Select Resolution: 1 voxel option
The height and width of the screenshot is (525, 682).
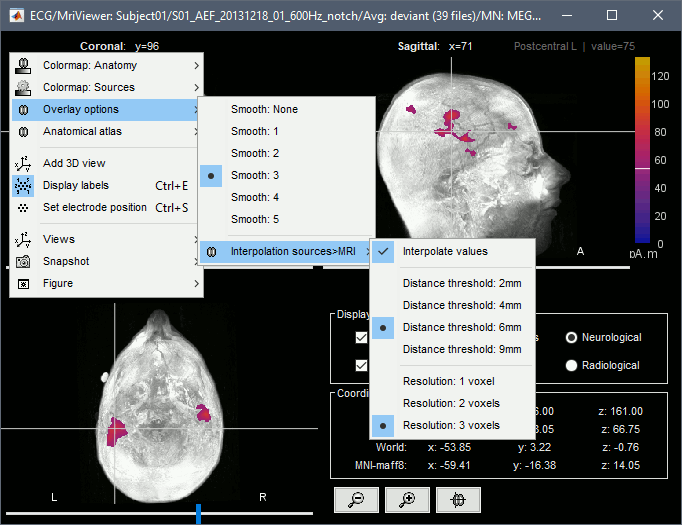coord(449,381)
